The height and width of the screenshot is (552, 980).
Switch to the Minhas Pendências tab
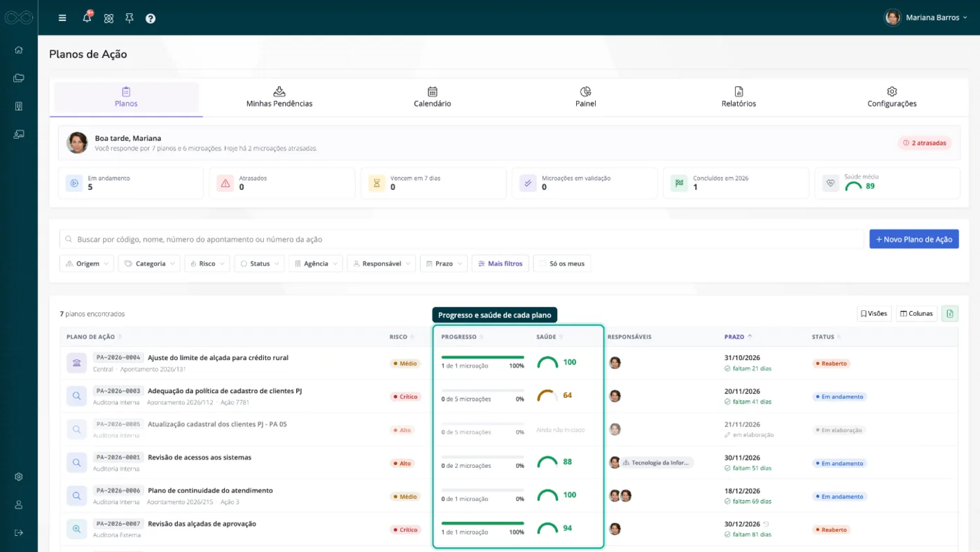(279, 97)
